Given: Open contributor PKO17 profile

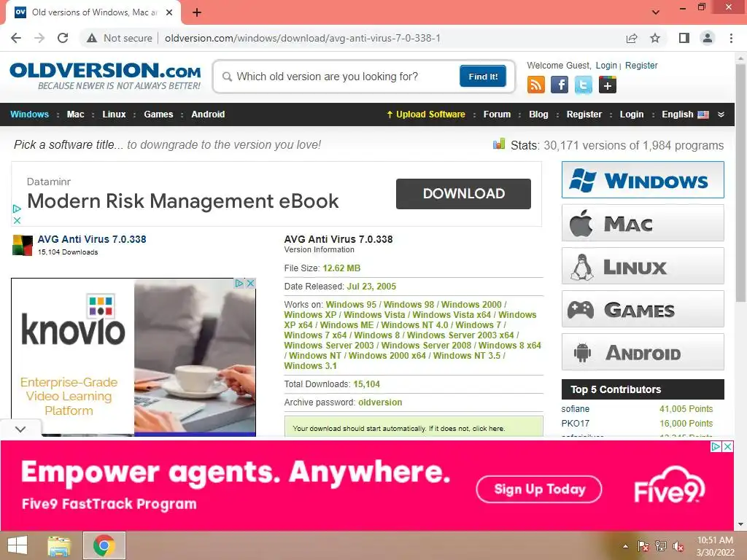Looking at the screenshot, I should (575, 424).
